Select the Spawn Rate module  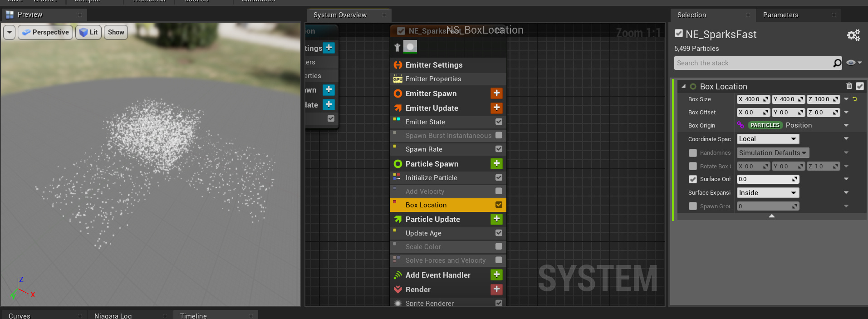pos(448,149)
